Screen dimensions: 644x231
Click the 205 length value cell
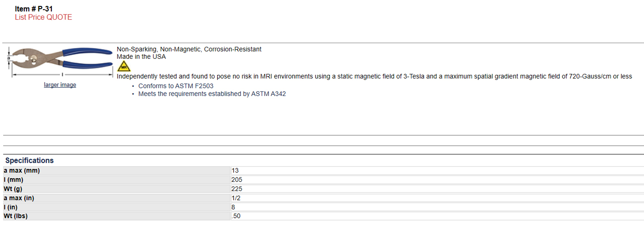(437, 180)
